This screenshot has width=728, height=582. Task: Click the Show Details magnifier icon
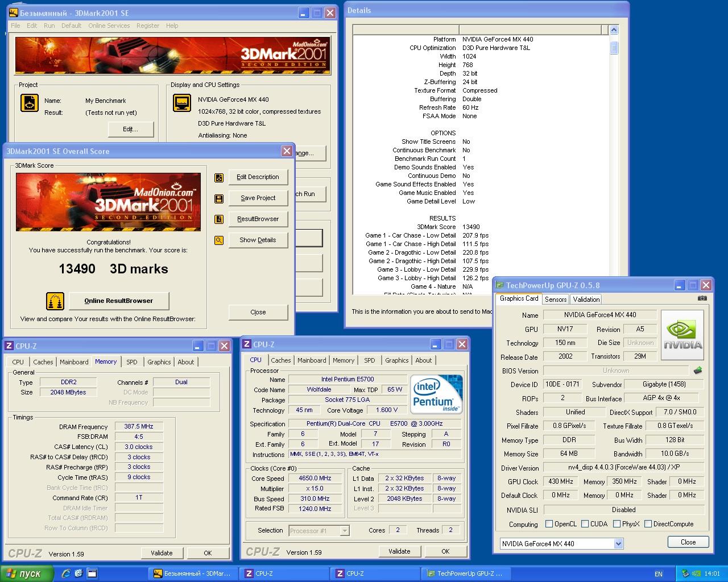(219, 240)
